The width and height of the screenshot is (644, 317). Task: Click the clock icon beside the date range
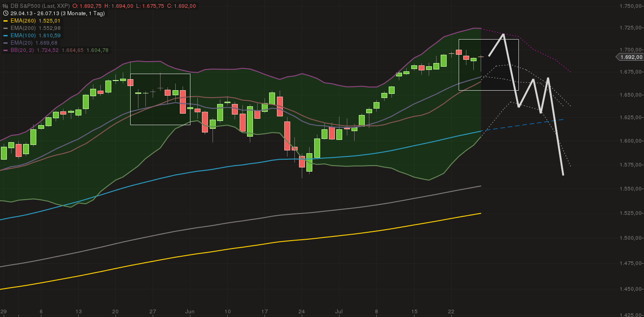5,13
